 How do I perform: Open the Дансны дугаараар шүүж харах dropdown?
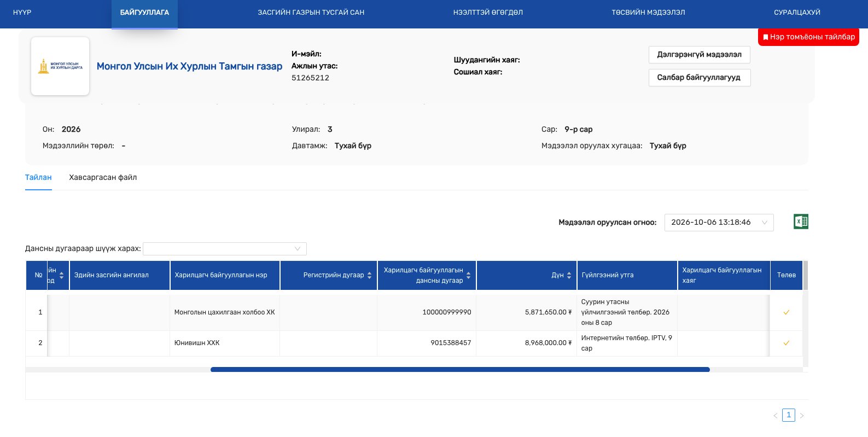coord(225,249)
